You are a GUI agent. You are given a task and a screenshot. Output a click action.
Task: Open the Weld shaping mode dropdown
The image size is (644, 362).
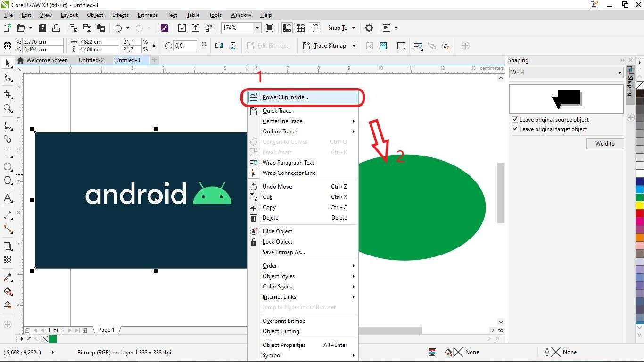pos(620,72)
